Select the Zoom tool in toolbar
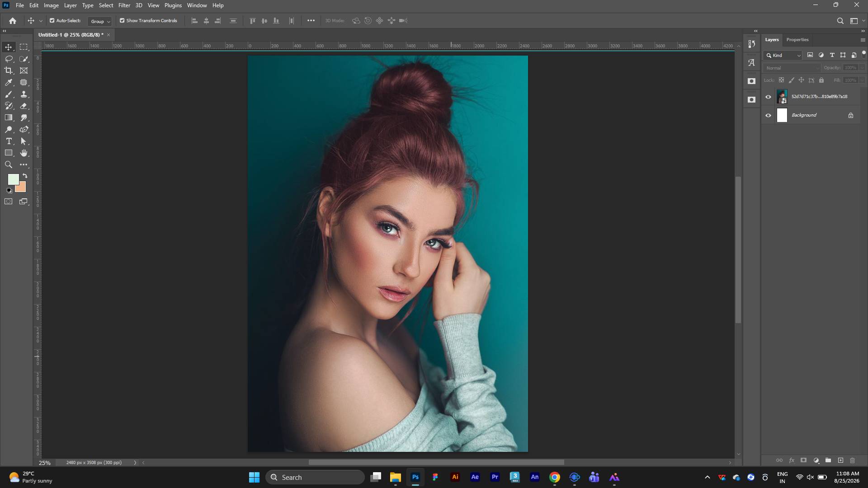This screenshot has height=488, width=868. pos(9,164)
